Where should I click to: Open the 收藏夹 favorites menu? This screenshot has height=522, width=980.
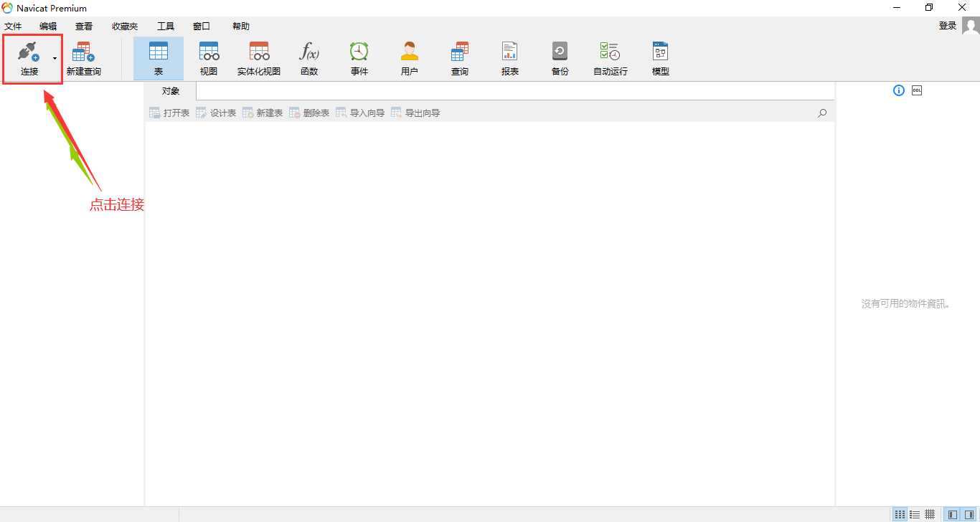125,27
